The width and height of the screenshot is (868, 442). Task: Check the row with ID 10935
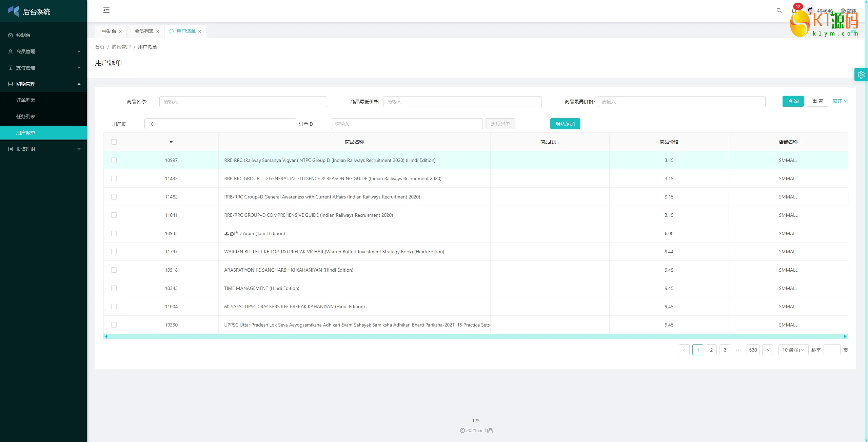pyautogui.click(x=114, y=233)
